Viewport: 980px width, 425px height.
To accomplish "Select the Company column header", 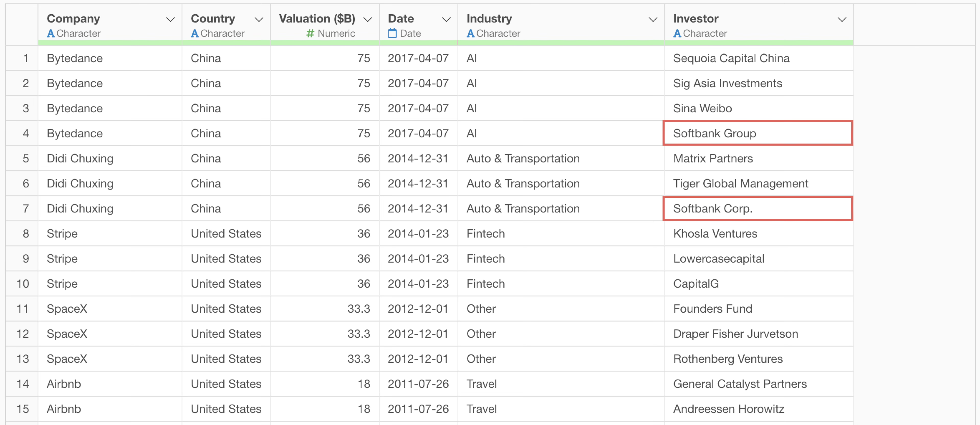I will 110,25.
